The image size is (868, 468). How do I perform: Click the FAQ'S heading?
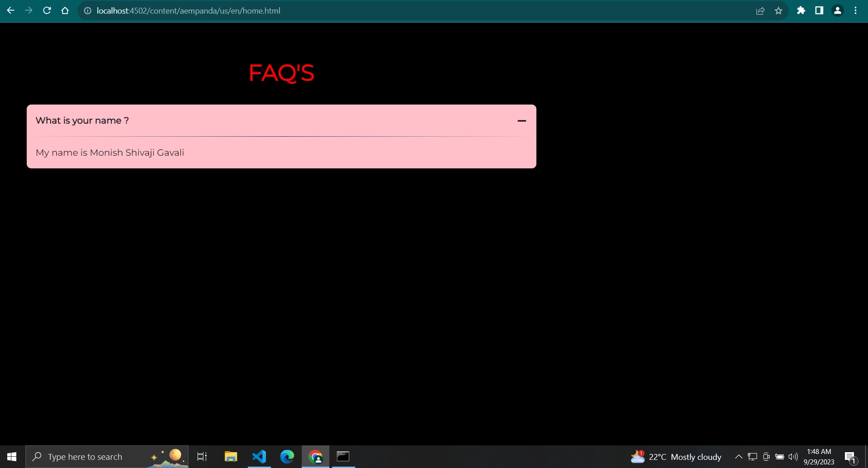[x=281, y=72]
